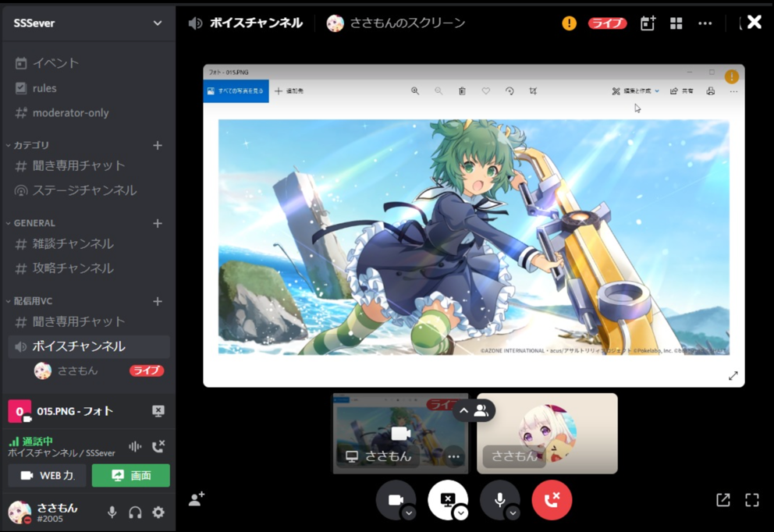Viewport: 774px width, 532px height.
Task: Open 編集と作成 dropdown in Photos
Action: [x=635, y=91]
